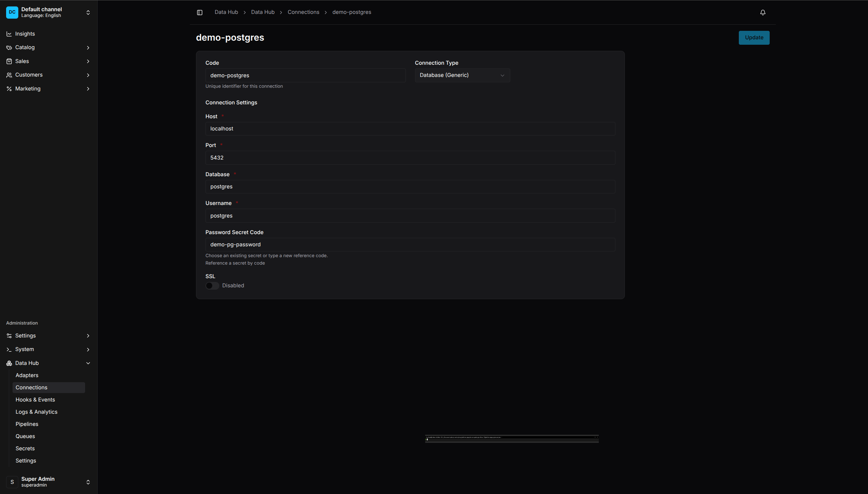Click the Update button
The width and height of the screenshot is (868, 494).
pyautogui.click(x=754, y=37)
